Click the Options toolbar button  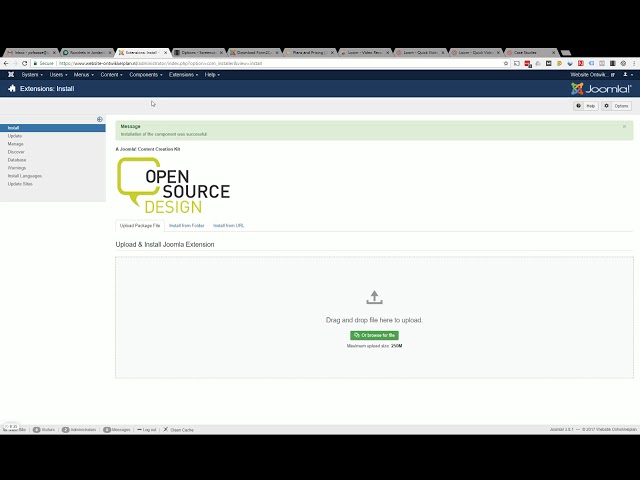(617, 106)
